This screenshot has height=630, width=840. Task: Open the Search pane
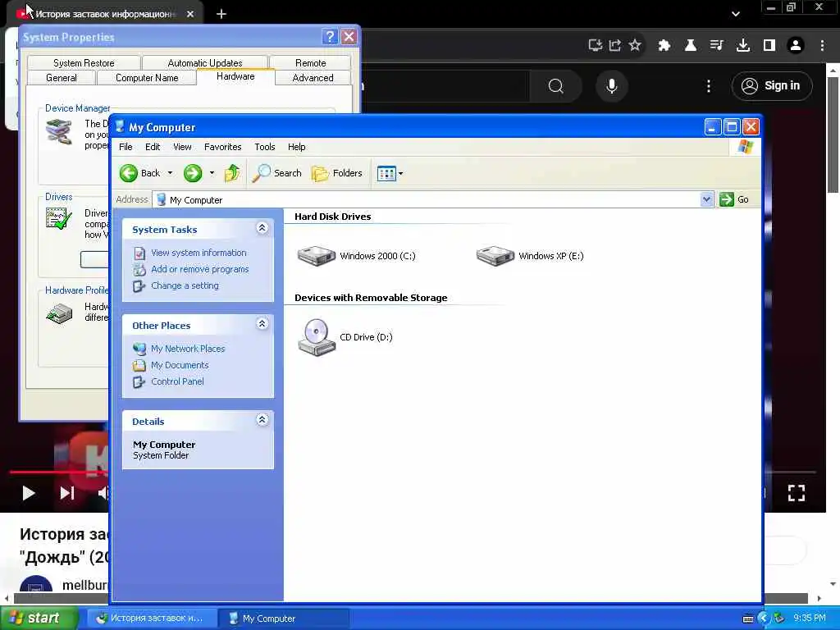tap(277, 173)
